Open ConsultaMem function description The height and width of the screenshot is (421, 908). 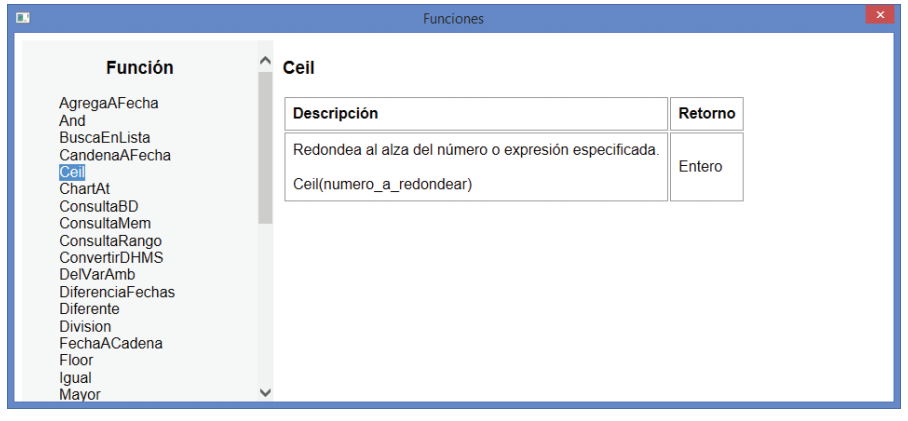[x=105, y=223]
